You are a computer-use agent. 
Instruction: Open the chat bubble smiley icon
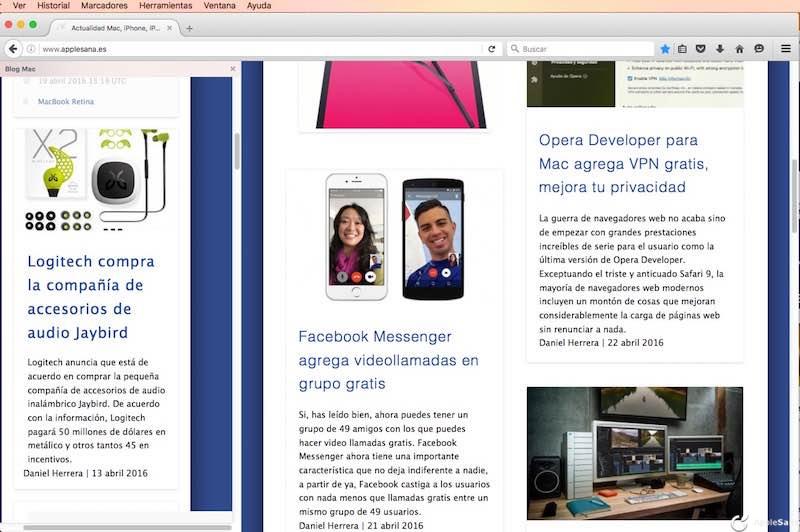pos(759,49)
